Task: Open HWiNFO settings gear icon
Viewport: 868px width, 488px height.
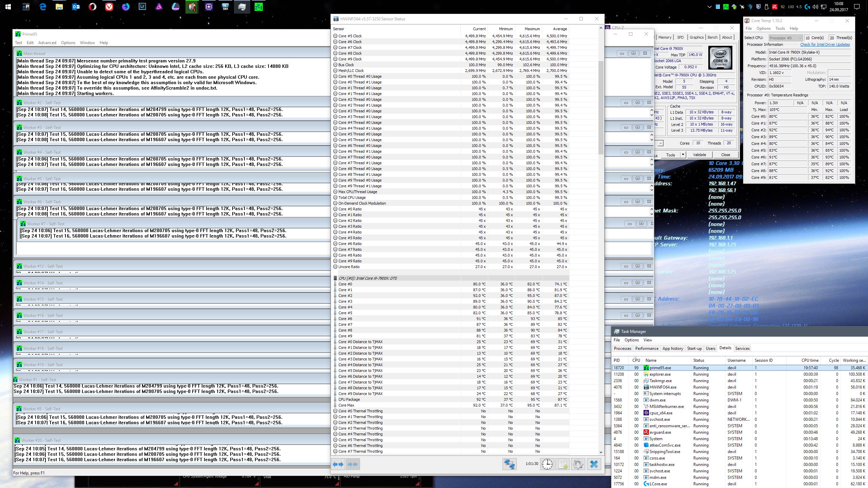Action: pos(578,464)
